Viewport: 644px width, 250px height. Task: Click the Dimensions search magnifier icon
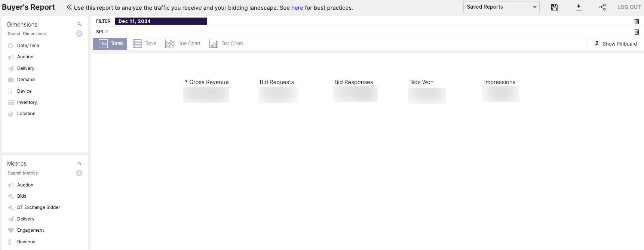(79, 24)
